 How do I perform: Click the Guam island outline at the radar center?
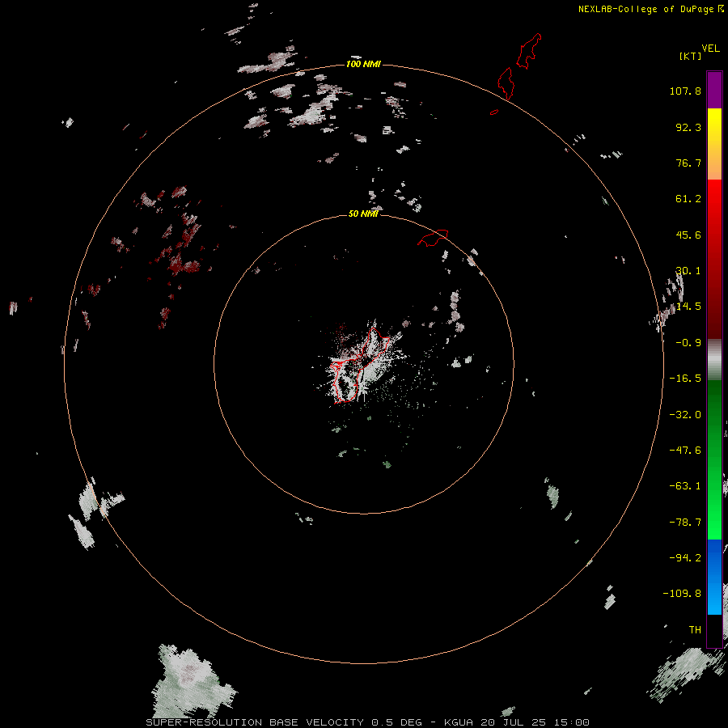coord(359,365)
